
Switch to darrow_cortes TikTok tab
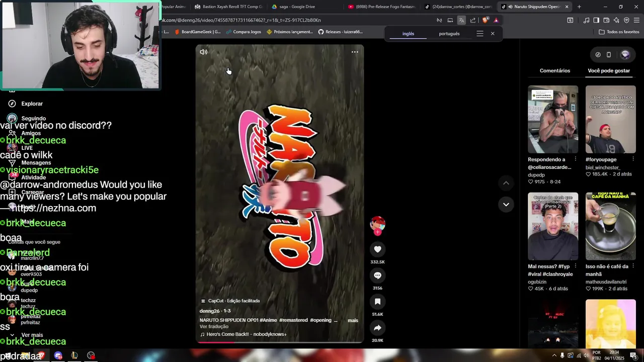click(x=458, y=7)
